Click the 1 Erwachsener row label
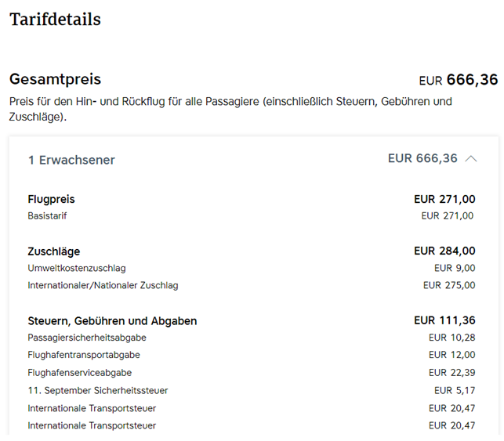 tap(71, 160)
